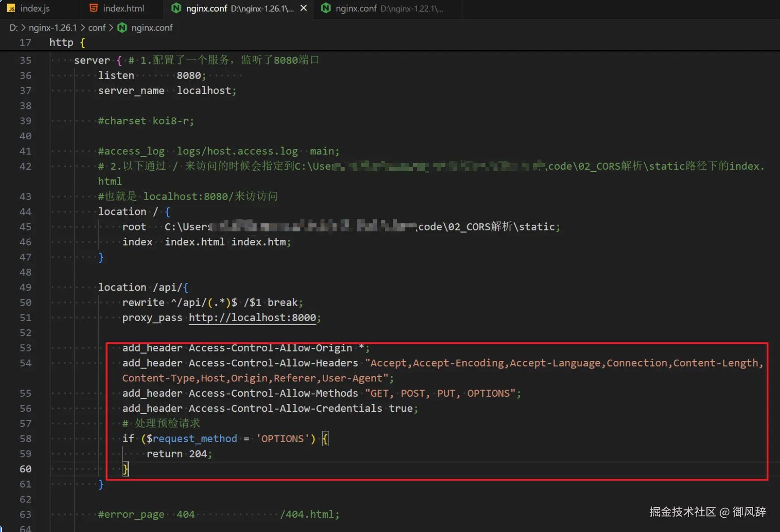Click the 'listen' directive on line 36

click(x=116, y=75)
